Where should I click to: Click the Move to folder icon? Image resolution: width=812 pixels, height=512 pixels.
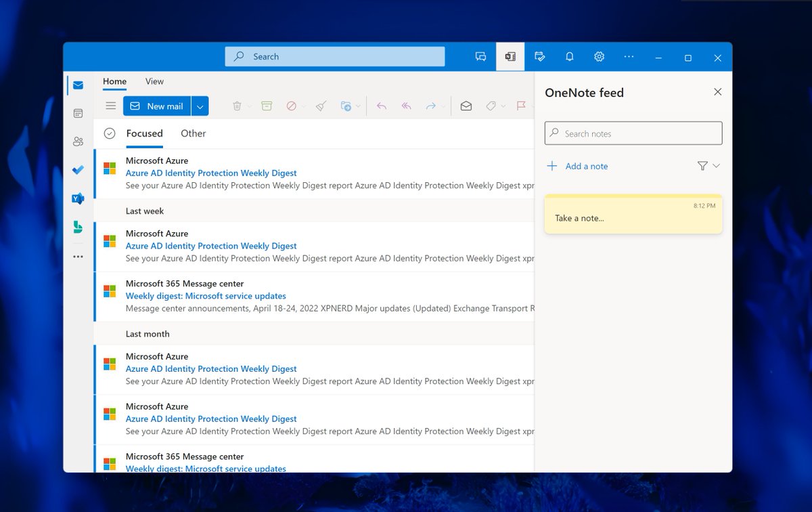345,106
